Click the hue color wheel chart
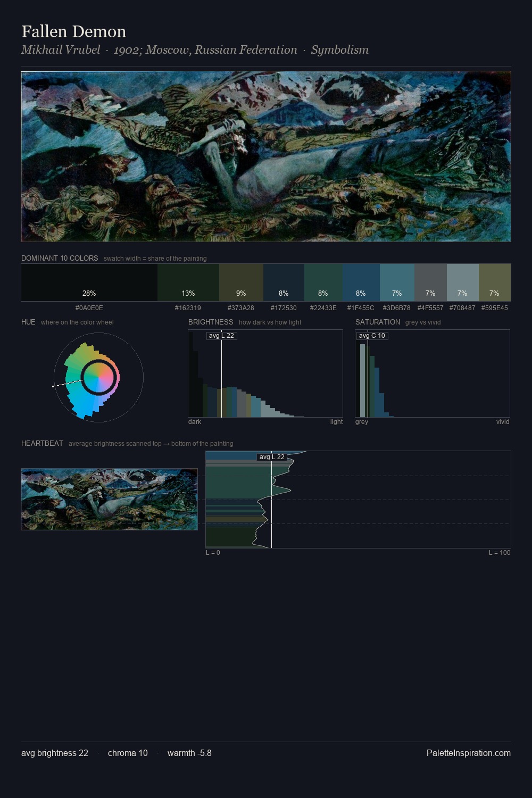The width and height of the screenshot is (532, 798). 98,377
